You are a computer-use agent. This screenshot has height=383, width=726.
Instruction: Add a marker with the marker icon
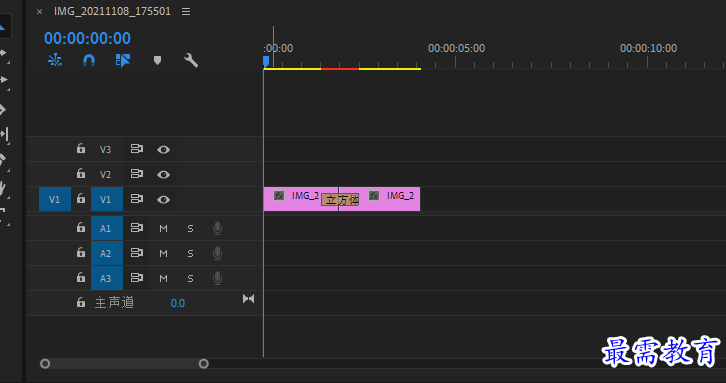pos(157,60)
